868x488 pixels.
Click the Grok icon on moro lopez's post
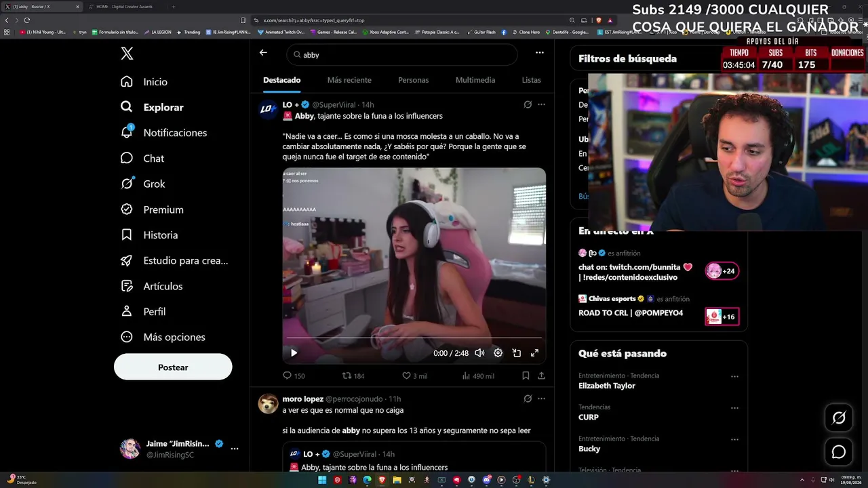coord(528,399)
